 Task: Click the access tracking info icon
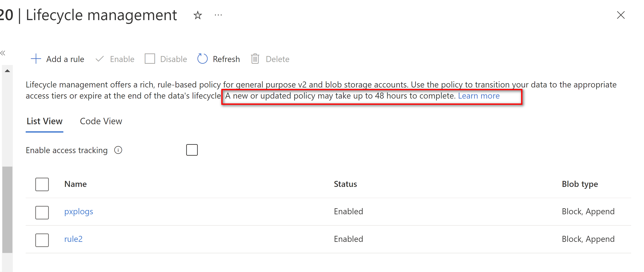[x=118, y=150]
